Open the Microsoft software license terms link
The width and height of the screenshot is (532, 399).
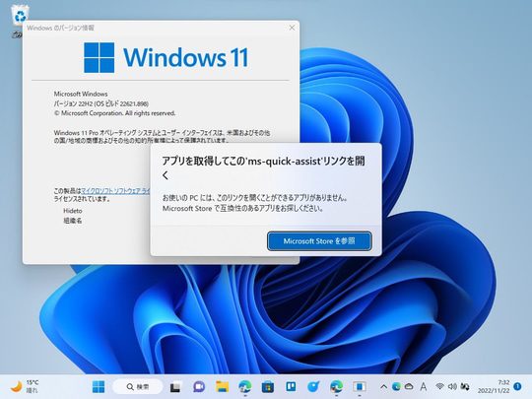point(115,191)
